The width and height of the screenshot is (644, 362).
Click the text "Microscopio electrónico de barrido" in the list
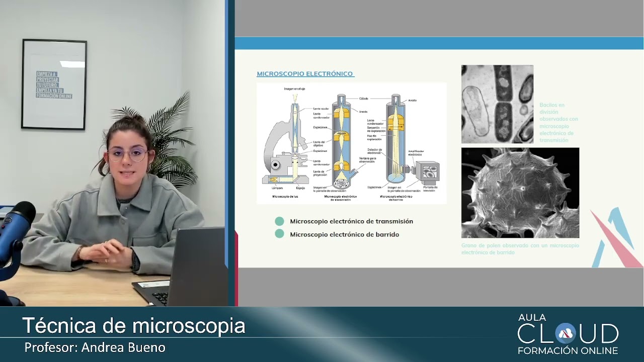click(x=345, y=234)
